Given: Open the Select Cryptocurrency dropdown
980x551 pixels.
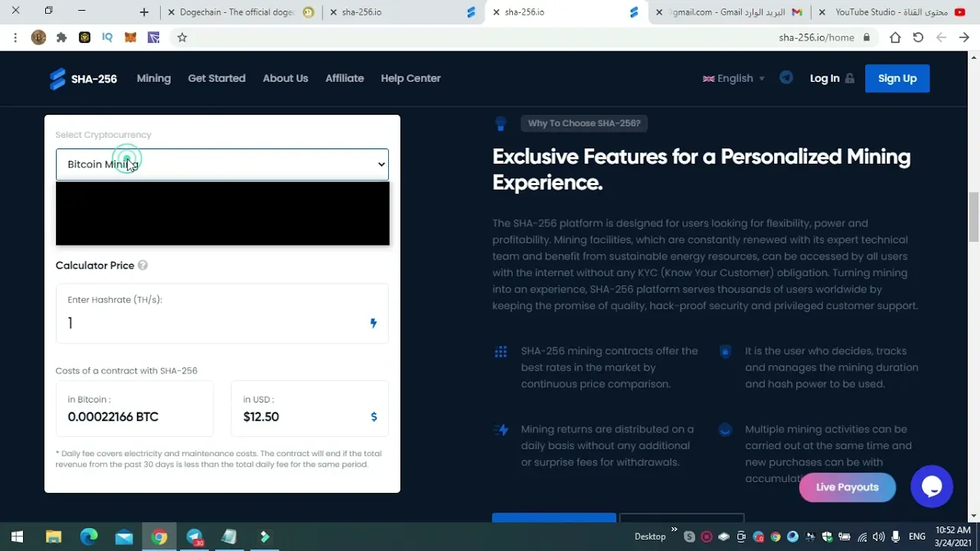Looking at the screenshot, I should (222, 165).
